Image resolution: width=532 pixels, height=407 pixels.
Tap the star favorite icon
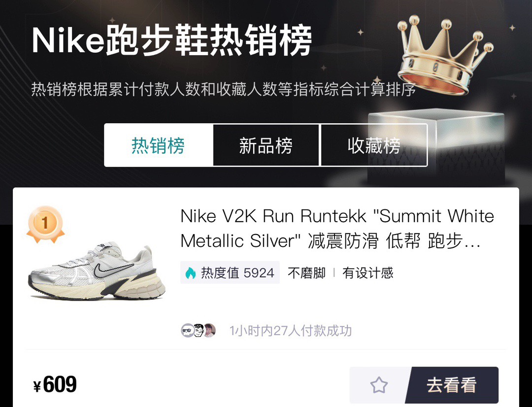(379, 385)
